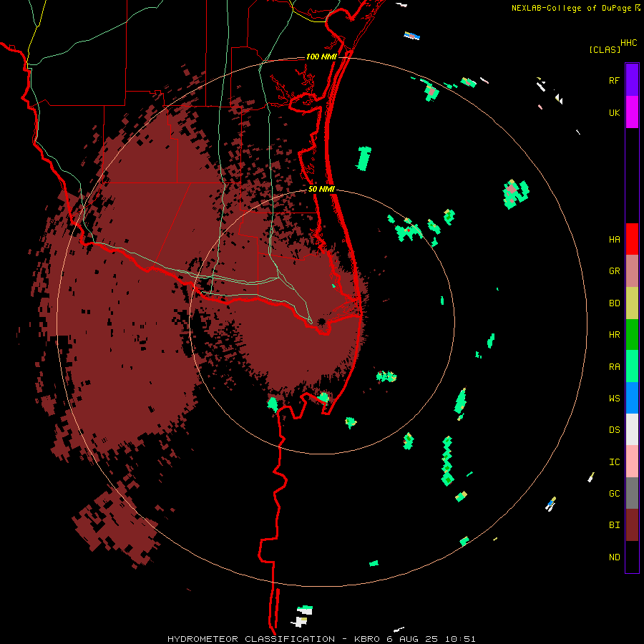The image size is (644, 644).
Task: Click the 'DS' legend label
Action: point(614,430)
